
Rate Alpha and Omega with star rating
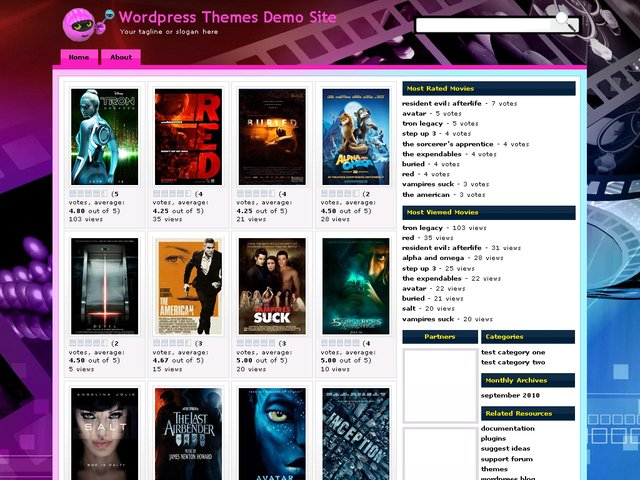point(340,193)
